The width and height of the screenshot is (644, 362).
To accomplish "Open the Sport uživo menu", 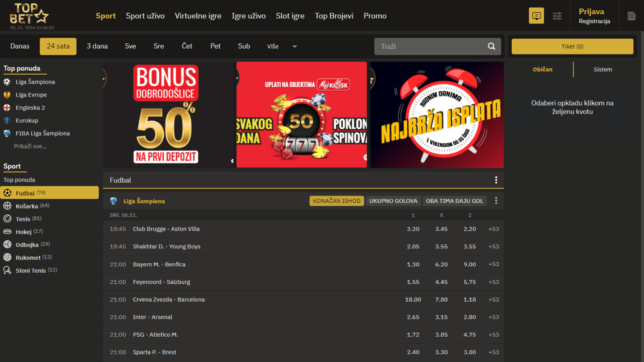I will [145, 16].
